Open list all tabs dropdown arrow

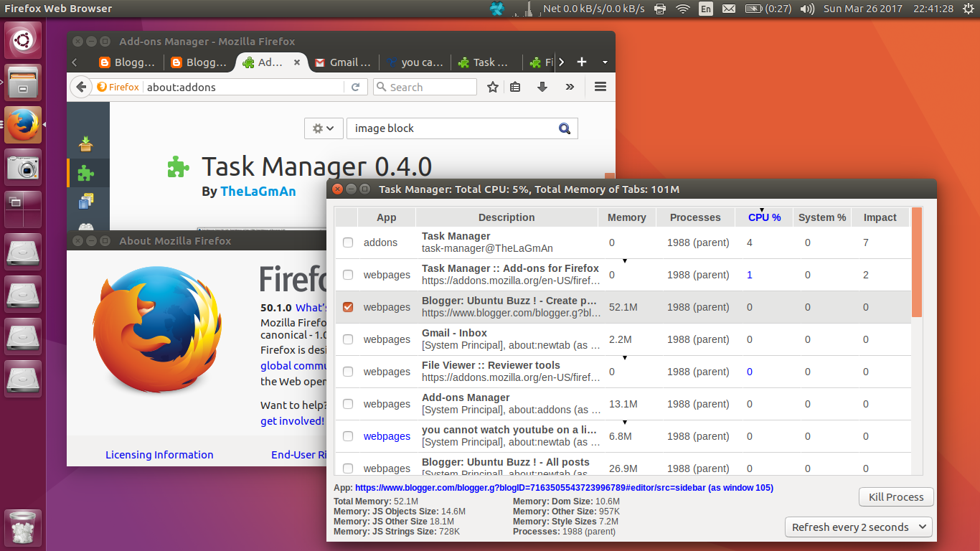[x=605, y=62]
